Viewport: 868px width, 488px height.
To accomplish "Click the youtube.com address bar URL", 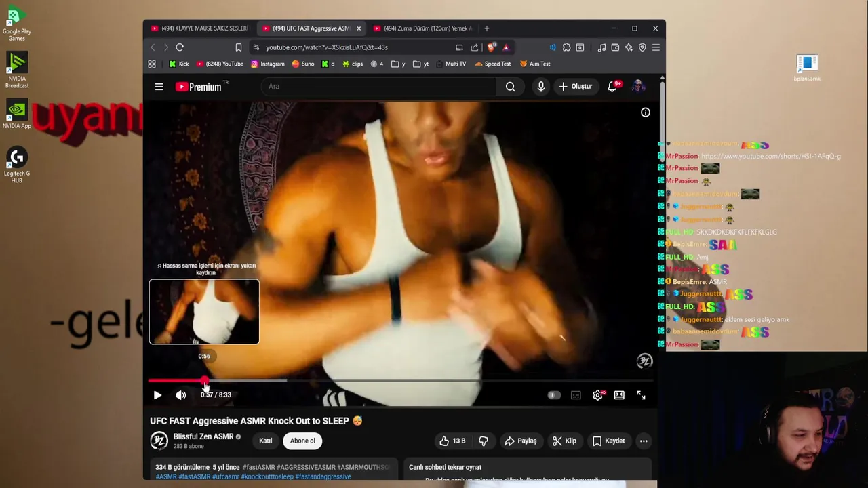I will pyautogui.click(x=327, y=47).
